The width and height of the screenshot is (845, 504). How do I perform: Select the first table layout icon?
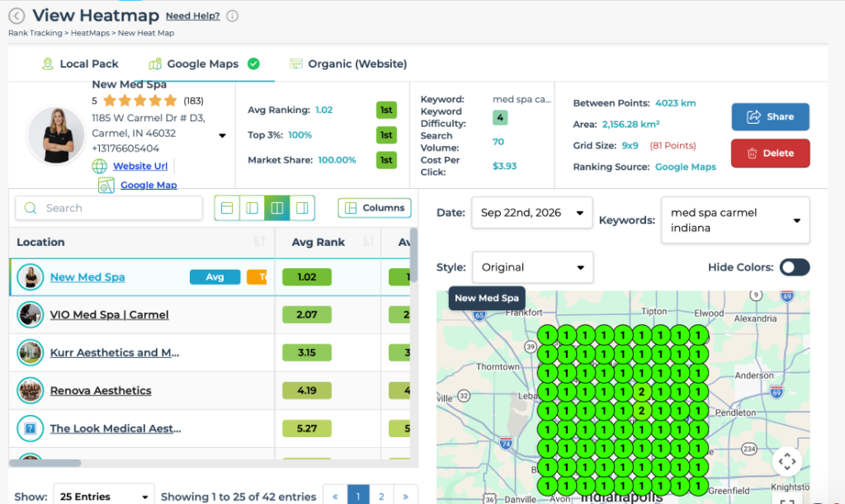(227, 208)
